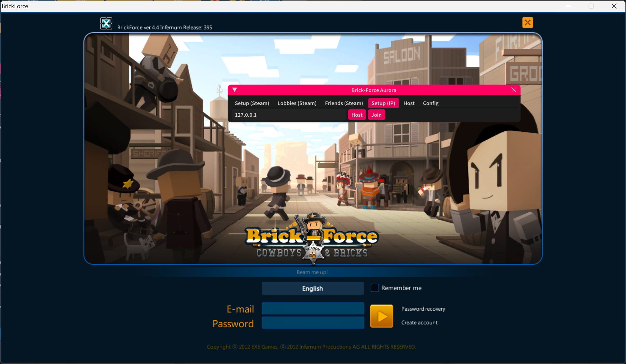
Task: Go to the Host tab
Action: point(409,103)
